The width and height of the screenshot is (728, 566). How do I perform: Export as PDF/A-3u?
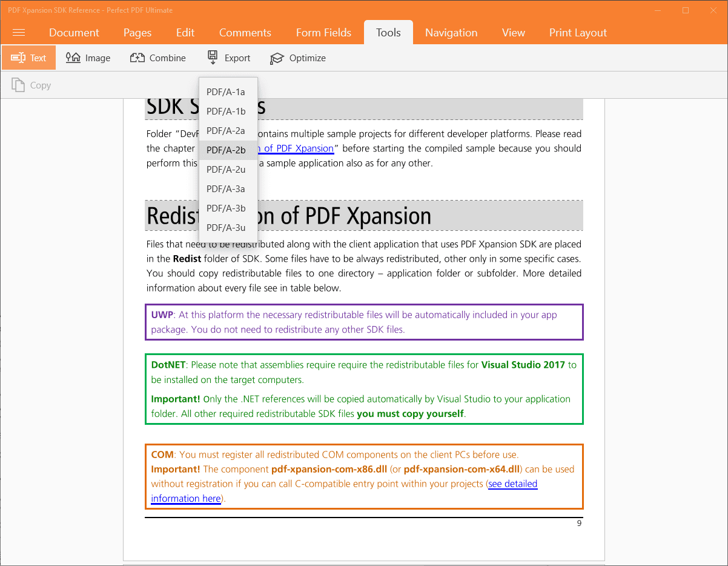(x=228, y=228)
